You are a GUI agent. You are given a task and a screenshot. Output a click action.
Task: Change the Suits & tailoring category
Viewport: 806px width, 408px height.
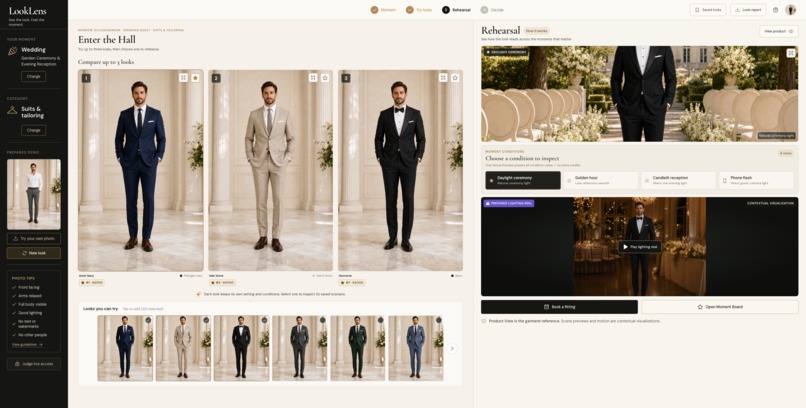(33, 130)
